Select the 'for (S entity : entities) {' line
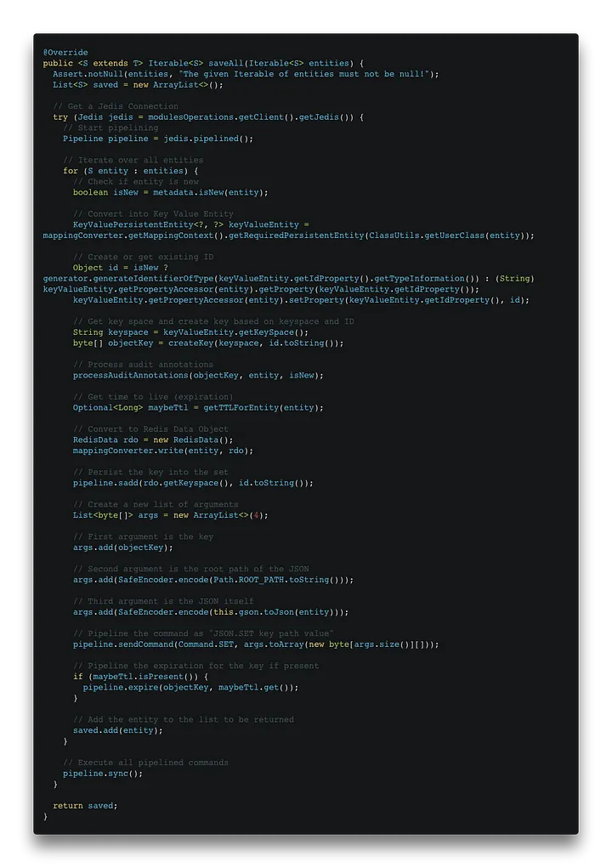 coord(131,171)
